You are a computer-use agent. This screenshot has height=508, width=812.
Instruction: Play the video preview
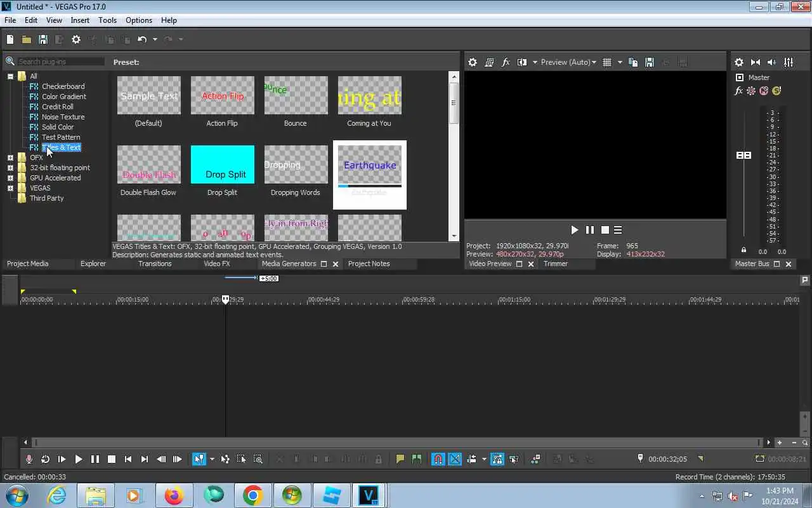pyautogui.click(x=575, y=230)
